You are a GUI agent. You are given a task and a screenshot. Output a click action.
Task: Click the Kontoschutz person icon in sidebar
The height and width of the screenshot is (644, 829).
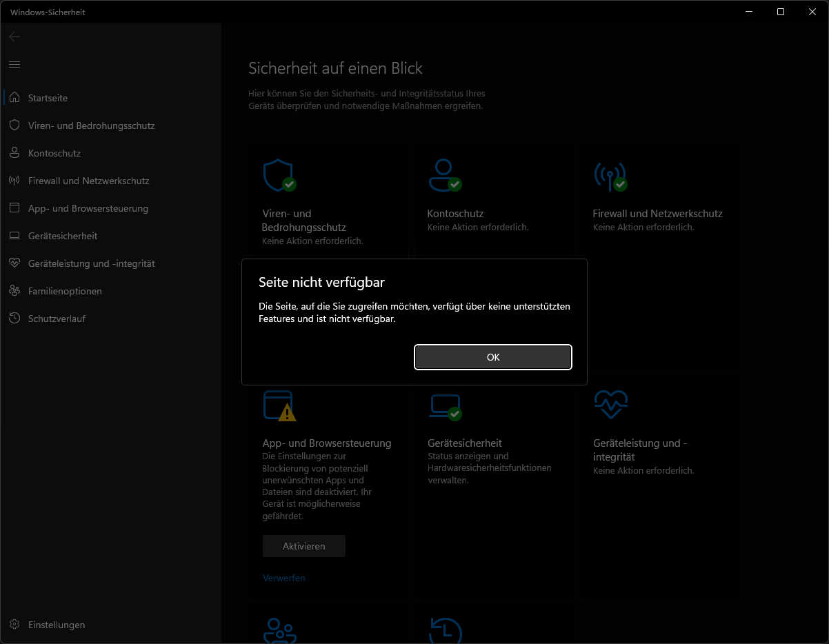click(x=14, y=153)
